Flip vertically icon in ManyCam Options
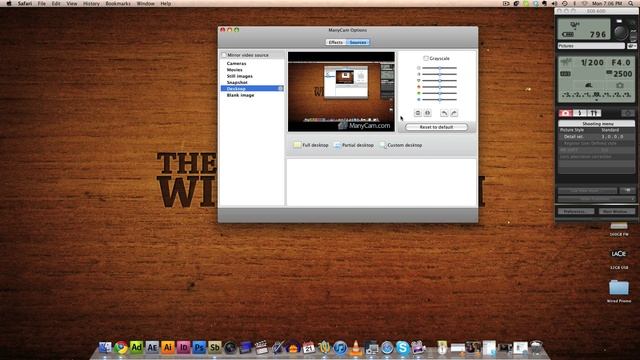 pos(418,113)
